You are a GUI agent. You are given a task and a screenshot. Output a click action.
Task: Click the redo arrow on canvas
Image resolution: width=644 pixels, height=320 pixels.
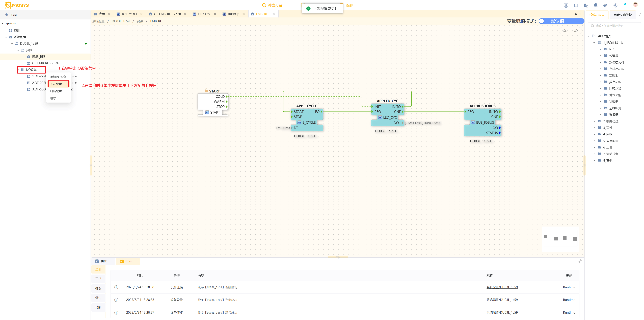[x=576, y=31]
